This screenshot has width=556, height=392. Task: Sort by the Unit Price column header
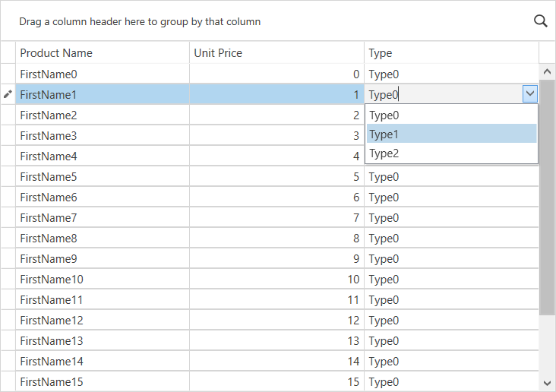tap(276, 53)
